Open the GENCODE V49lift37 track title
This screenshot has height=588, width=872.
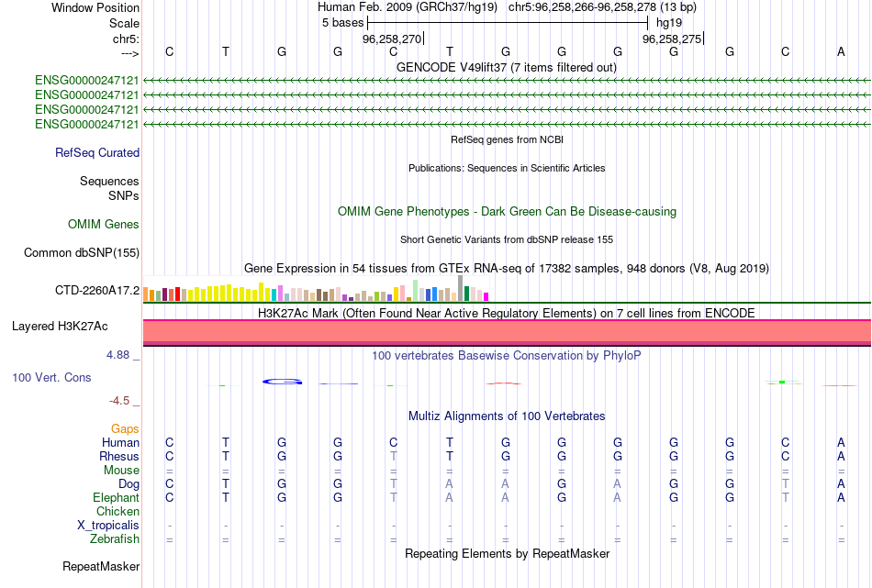point(506,67)
